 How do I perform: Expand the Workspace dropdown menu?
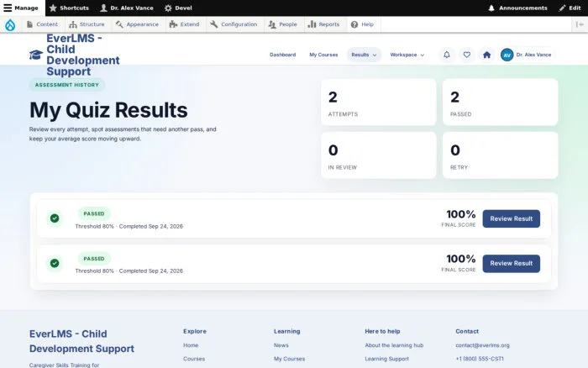click(x=407, y=55)
